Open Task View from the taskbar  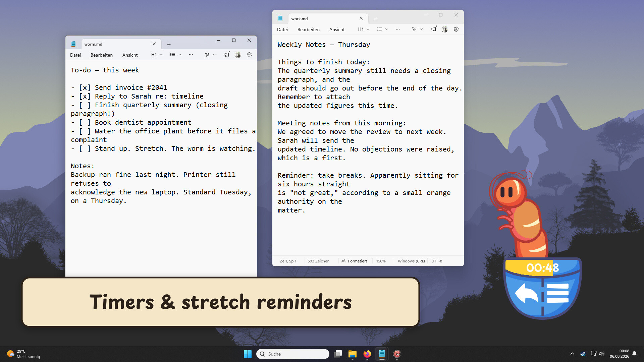pos(338,354)
